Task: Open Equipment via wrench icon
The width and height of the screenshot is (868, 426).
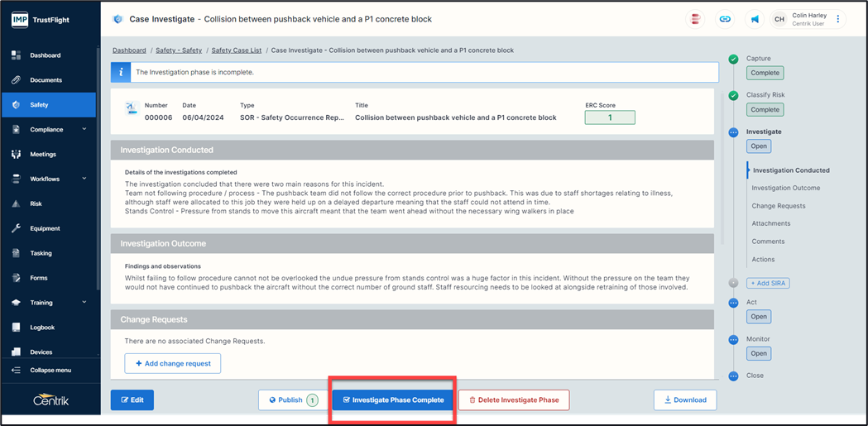Action: [16, 228]
